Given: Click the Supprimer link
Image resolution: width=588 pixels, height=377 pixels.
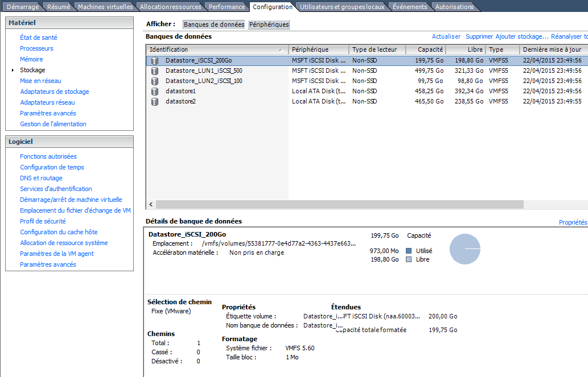Looking at the screenshot, I should 479,36.
